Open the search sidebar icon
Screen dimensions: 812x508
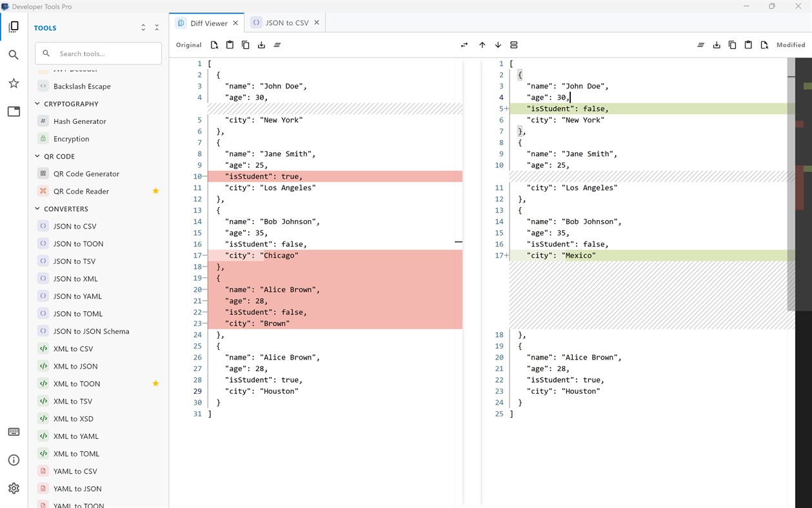point(14,55)
